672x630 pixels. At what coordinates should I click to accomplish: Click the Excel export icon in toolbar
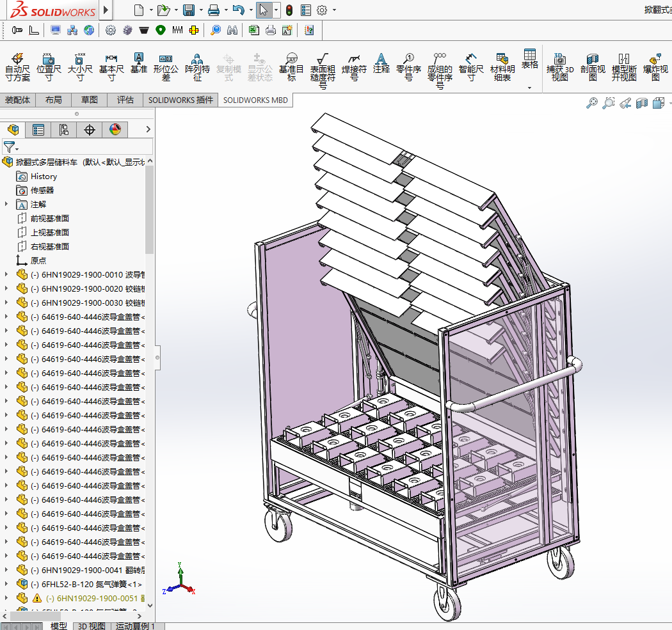coord(253,30)
